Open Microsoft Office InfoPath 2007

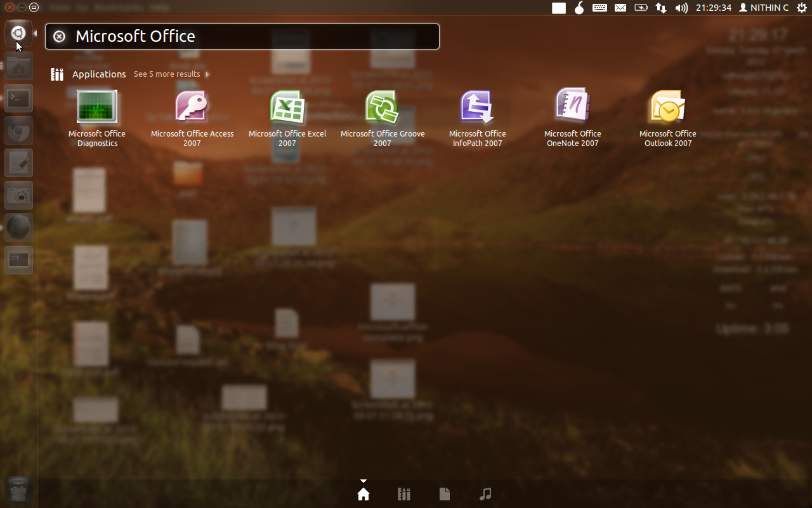tap(478, 119)
